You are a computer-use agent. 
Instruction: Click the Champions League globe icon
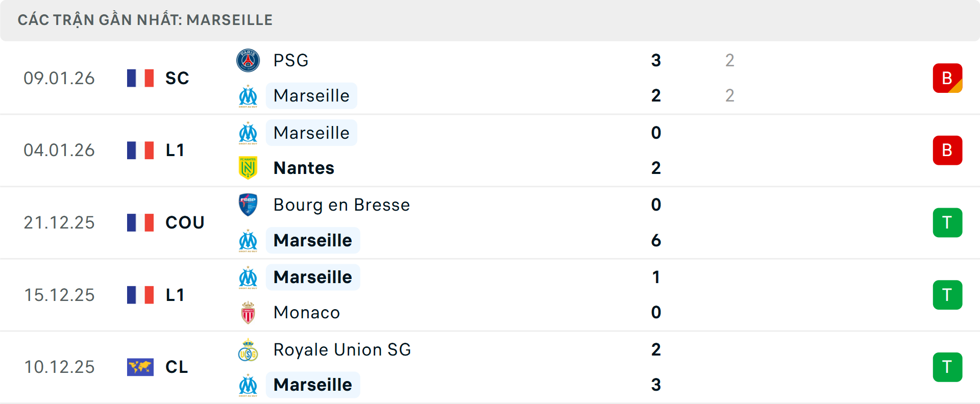(x=141, y=367)
